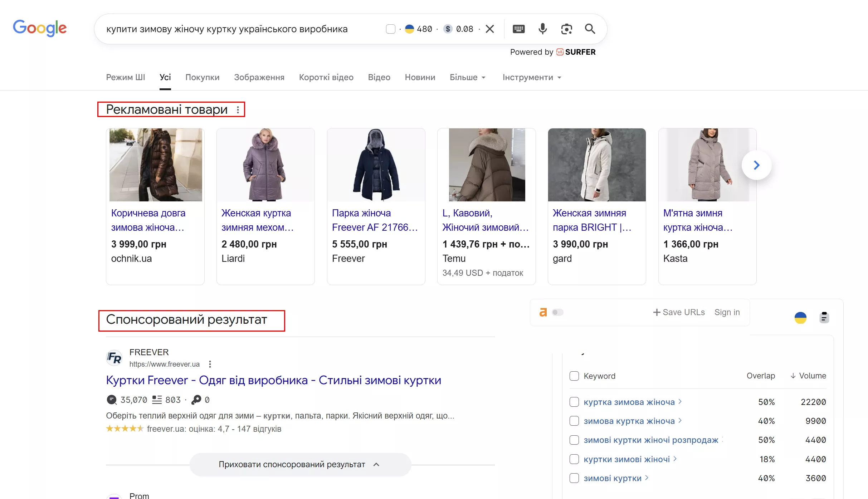Image resolution: width=868 pixels, height=499 pixels.
Task: Clear the search query with X icon
Action: 490,29
